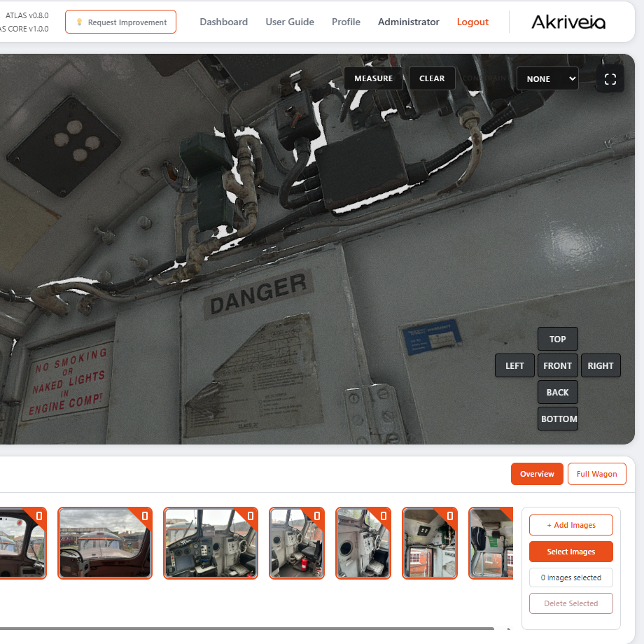Screen dimensions: 644x644
Task: Switch to the BOTTOM view
Action: pyautogui.click(x=557, y=419)
